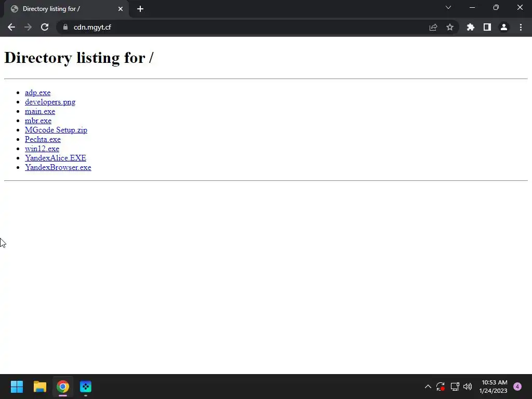Screen dimensions: 532x399
Task: Click the sync tray icon with red dot
Action: click(441, 387)
